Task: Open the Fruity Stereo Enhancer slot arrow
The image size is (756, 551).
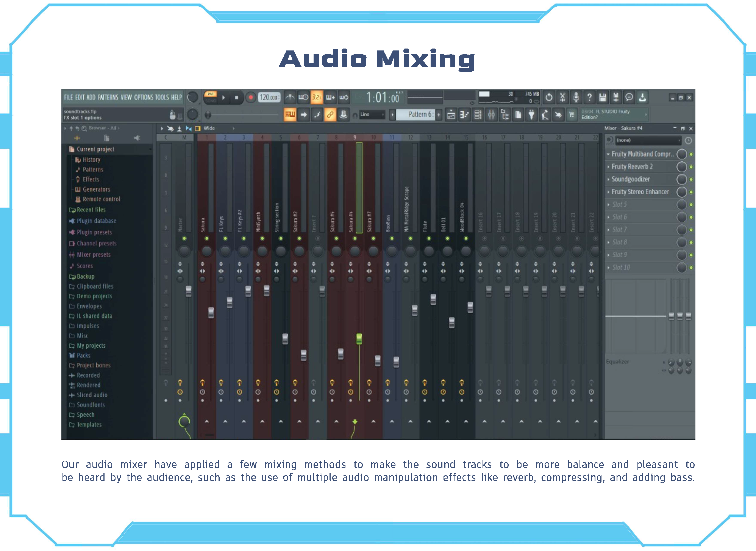Action: [x=608, y=192]
